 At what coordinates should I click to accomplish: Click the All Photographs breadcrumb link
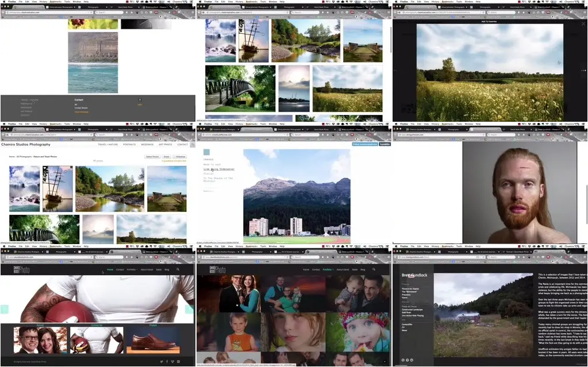pos(24,157)
